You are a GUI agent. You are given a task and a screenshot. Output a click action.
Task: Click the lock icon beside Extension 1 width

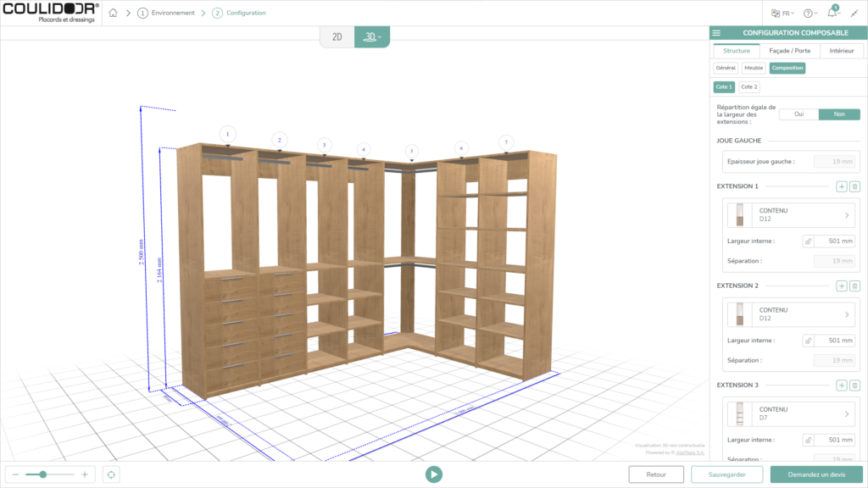pos(808,241)
